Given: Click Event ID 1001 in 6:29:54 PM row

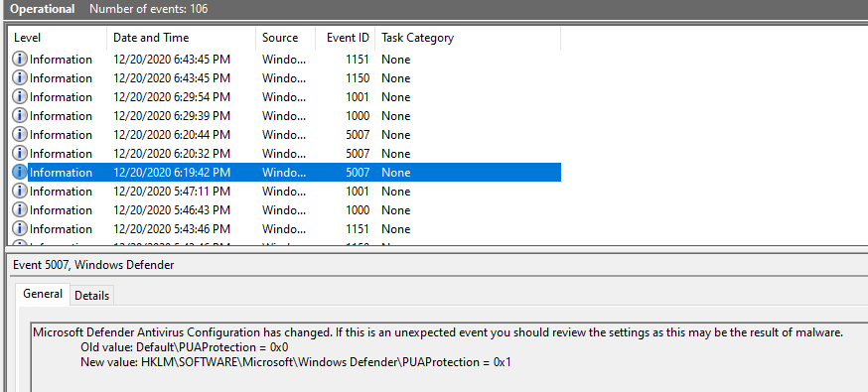Looking at the screenshot, I should (x=358, y=96).
